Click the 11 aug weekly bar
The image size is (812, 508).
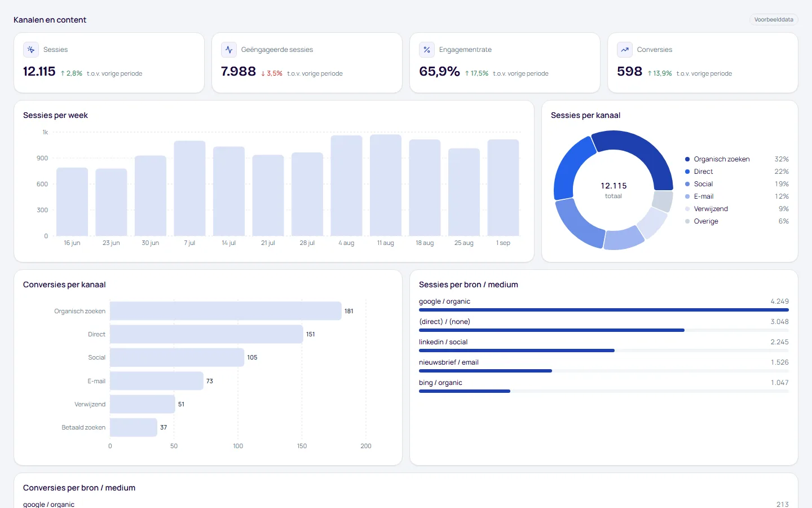pos(386,185)
